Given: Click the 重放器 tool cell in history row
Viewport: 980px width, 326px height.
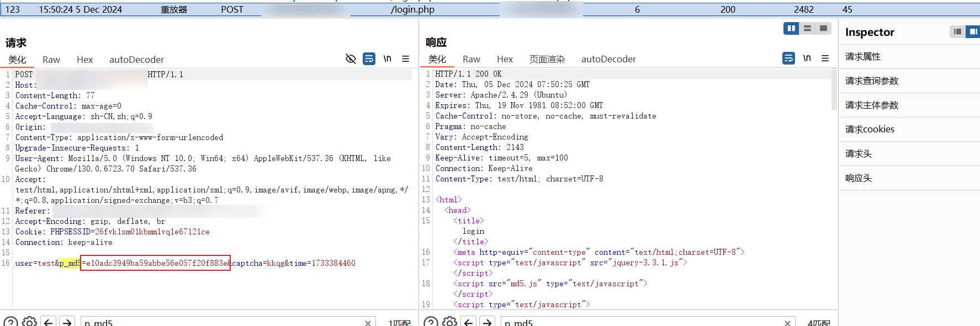Looking at the screenshot, I should coord(174,9).
